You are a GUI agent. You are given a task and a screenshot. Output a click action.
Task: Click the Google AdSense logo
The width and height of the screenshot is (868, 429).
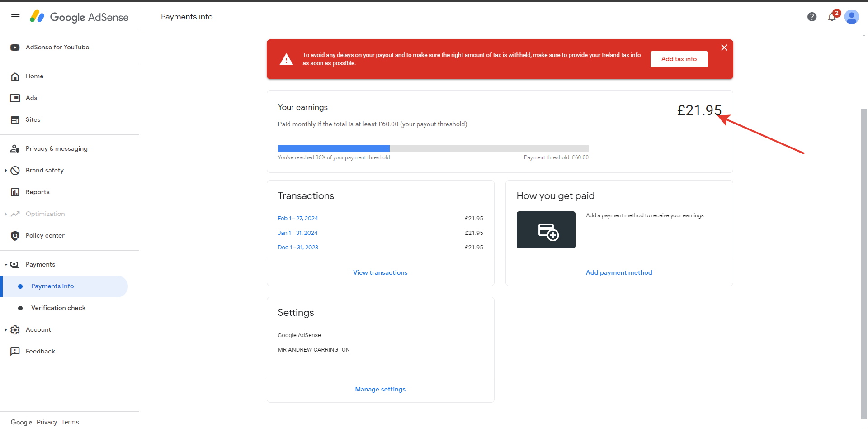pyautogui.click(x=79, y=17)
